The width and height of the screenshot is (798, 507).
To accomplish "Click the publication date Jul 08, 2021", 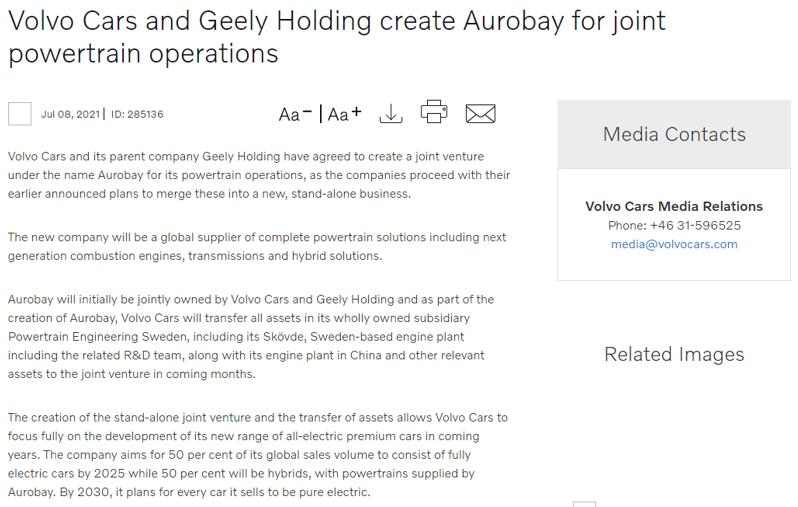I will (x=70, y=114).
